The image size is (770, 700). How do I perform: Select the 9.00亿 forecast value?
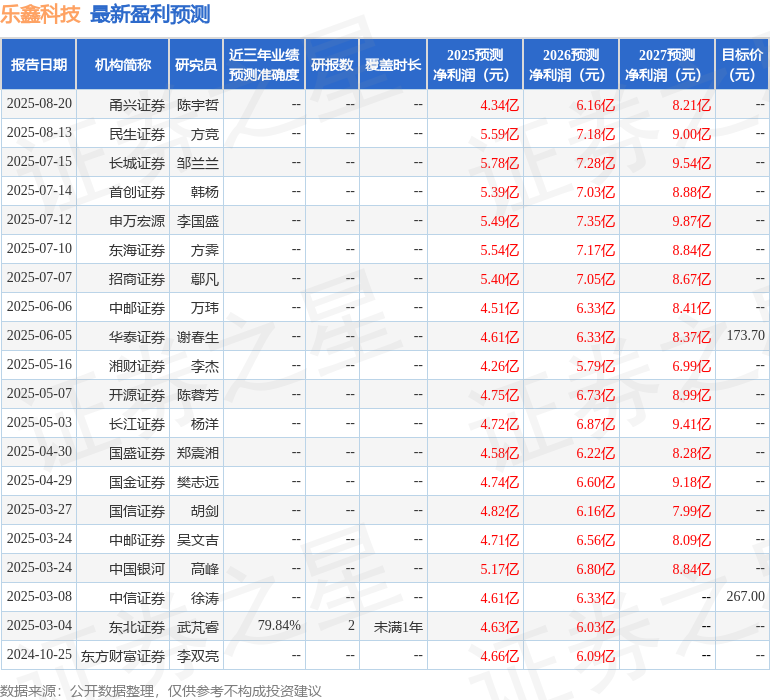point(691,134)
